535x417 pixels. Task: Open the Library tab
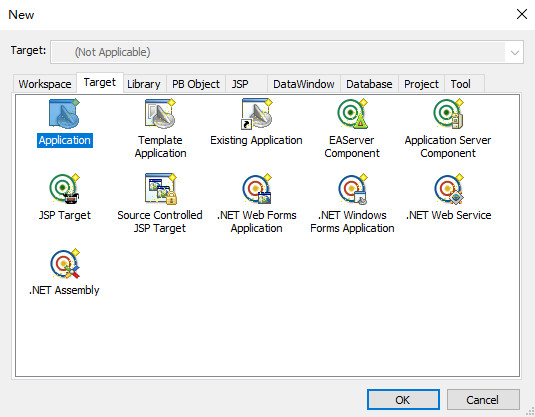(144, 84)
